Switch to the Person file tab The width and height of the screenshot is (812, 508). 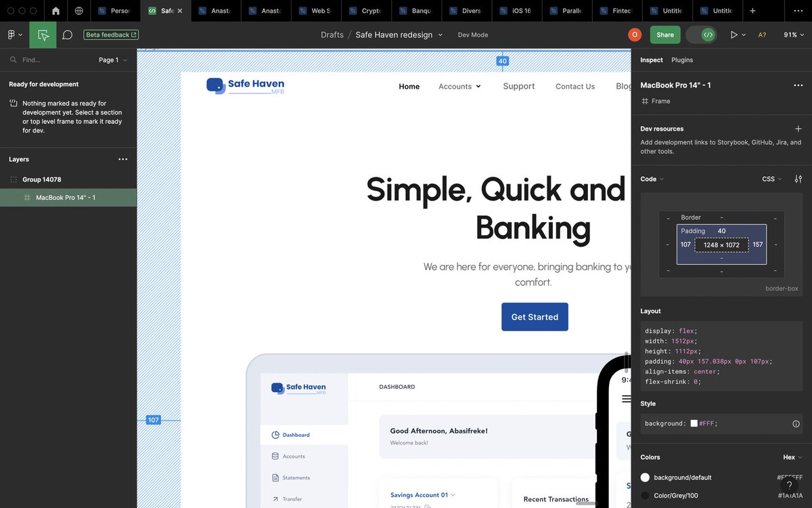click(116, 11)
